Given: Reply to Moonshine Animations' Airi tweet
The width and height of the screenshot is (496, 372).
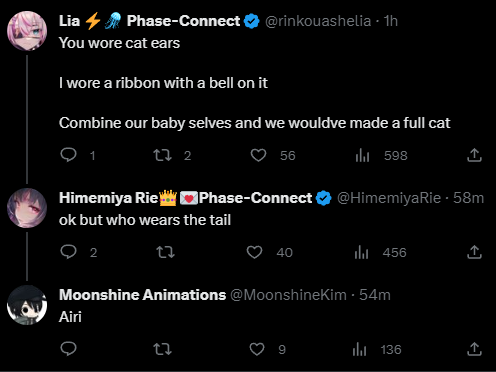Looking at the screenshot, I should point(69,349).
